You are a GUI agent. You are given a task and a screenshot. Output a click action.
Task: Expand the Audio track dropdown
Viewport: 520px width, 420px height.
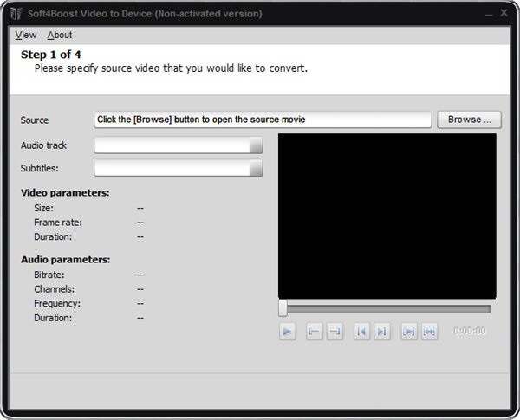point(256,146)
